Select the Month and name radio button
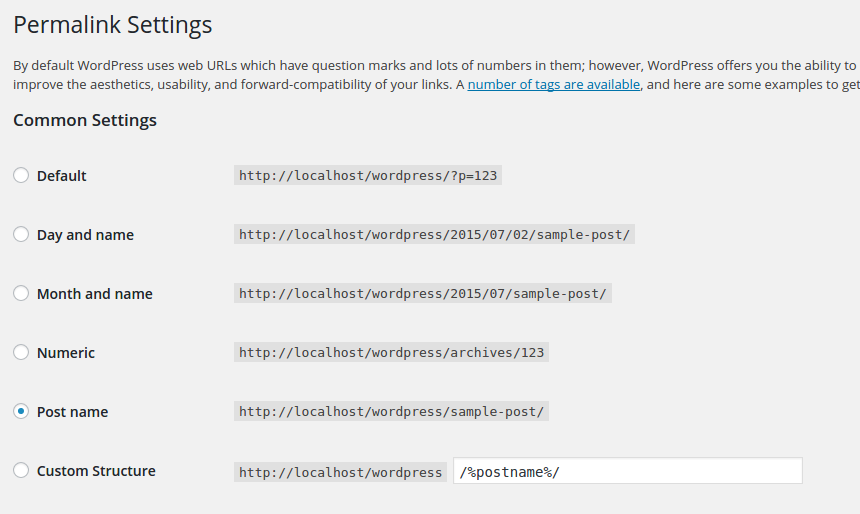Viewport: 860px width, 514px height. point(21,293)
